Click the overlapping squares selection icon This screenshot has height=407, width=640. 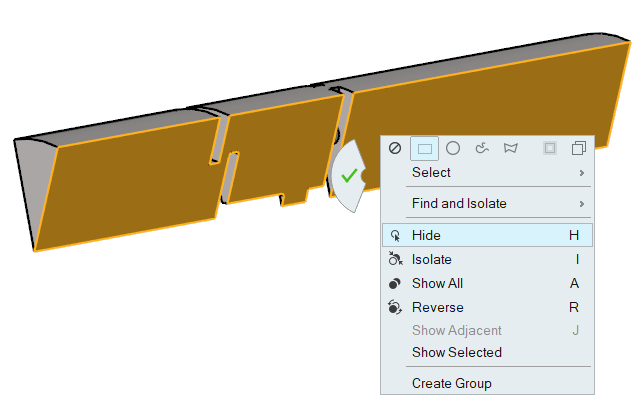(579, 148)
